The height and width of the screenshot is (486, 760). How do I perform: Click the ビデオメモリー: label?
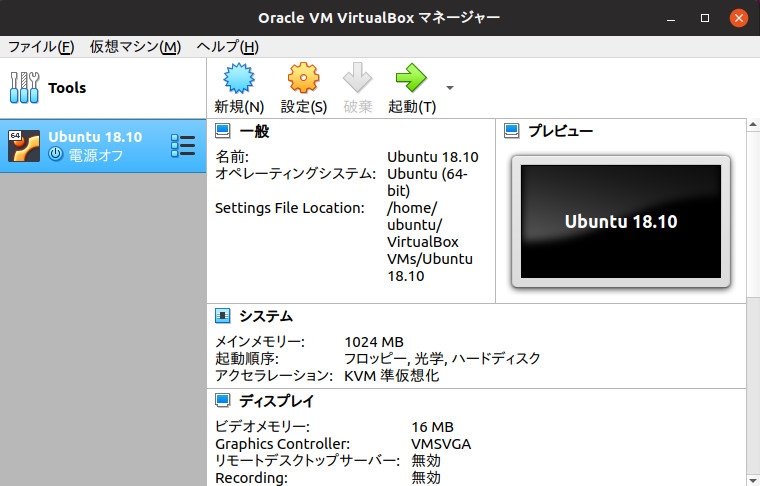pyautogui.click(x=263, y=427)
